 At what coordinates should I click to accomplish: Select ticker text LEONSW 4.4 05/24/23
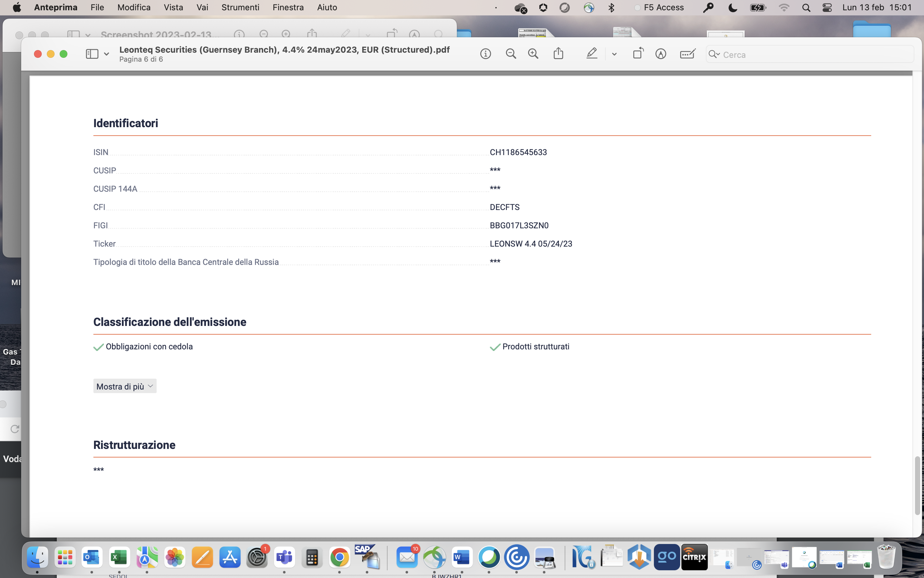click(x=531, y=244)
